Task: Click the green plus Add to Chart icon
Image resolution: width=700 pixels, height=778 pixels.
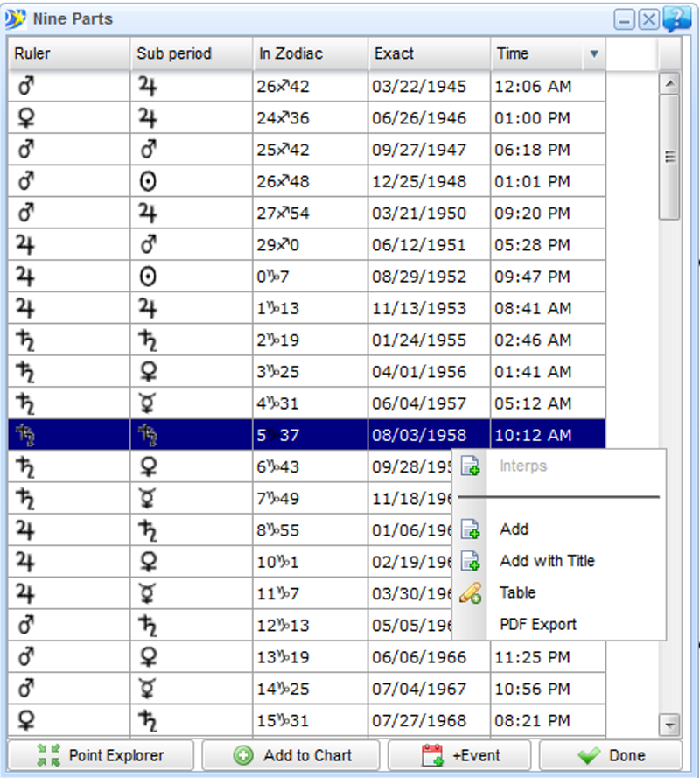Action: (244, 755)
